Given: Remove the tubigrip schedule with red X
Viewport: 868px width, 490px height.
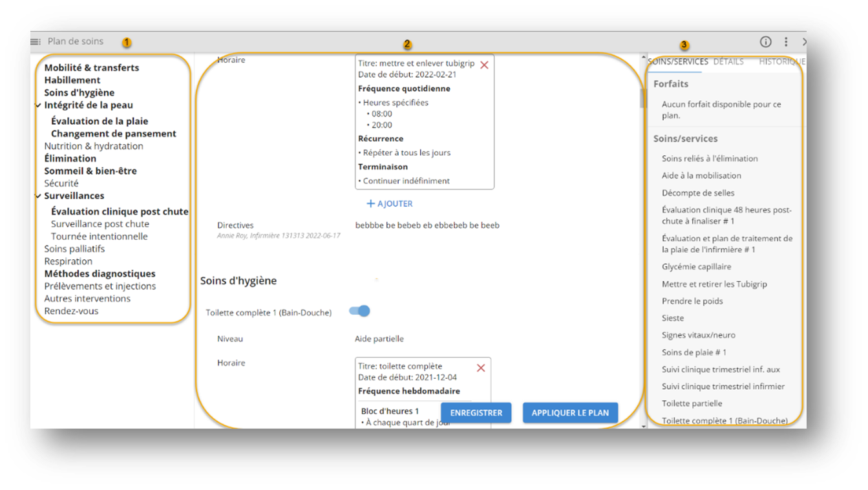Looking at the screenshot, I should pyautogui.click(x=484, y=65).
